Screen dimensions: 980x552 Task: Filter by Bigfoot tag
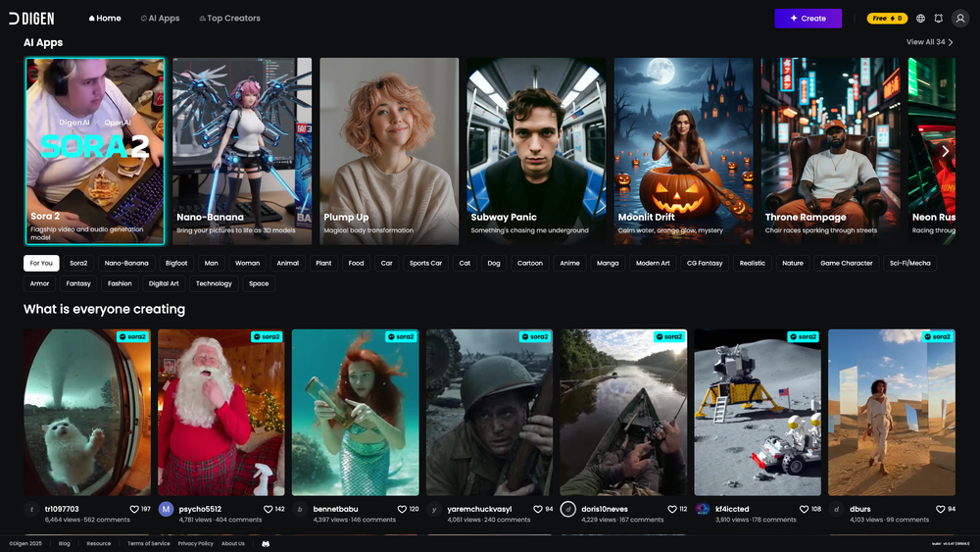tap(176, 263)
